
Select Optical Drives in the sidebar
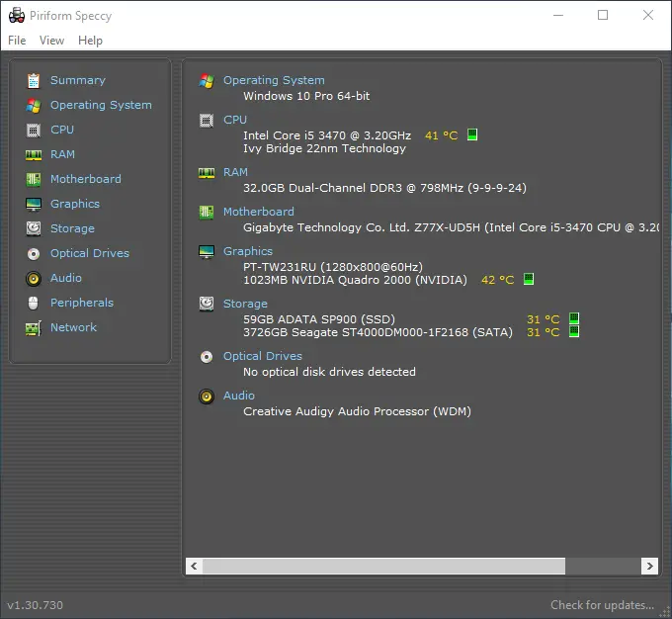pyautogui.click(x=90, y=253)
